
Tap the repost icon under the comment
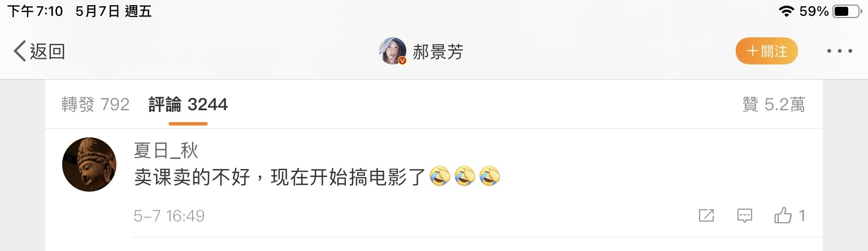click(706, 215)
